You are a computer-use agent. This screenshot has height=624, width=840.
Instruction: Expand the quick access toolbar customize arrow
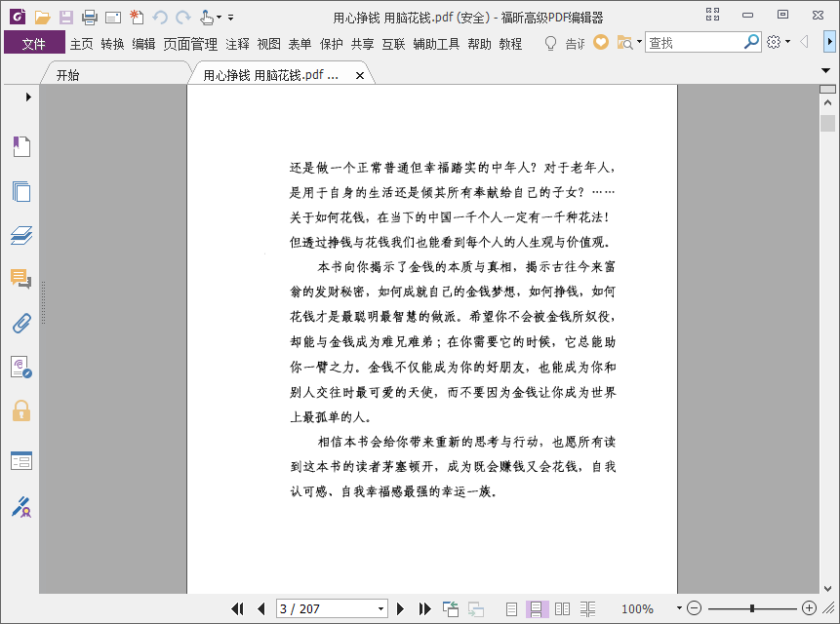pos(230,18)
